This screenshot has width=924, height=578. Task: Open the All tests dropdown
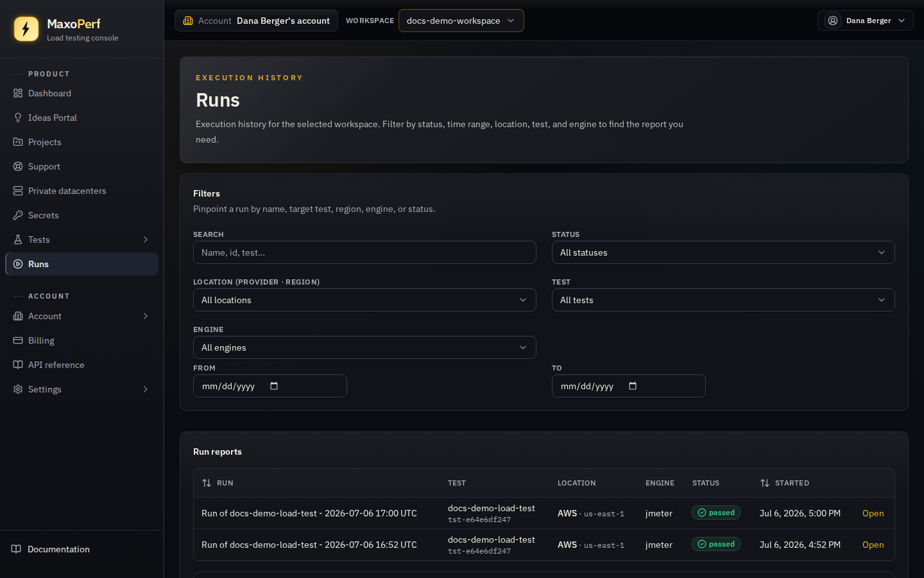click(723, 300)
